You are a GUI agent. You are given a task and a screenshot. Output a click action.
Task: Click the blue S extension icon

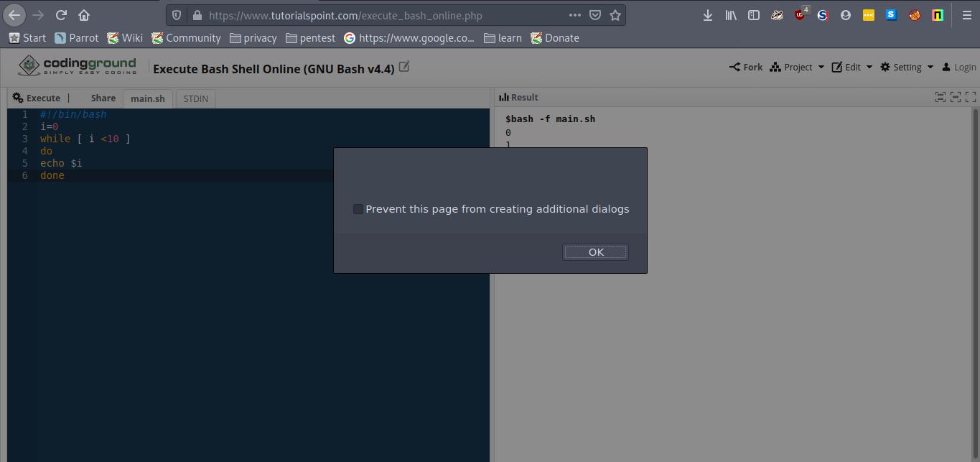pyautogui.click(x=892, y=15)
